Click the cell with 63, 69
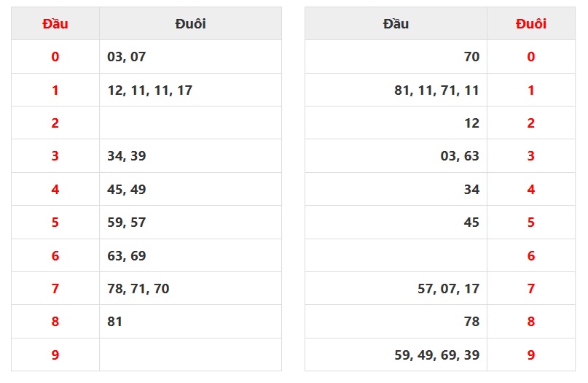 point(127,256)
